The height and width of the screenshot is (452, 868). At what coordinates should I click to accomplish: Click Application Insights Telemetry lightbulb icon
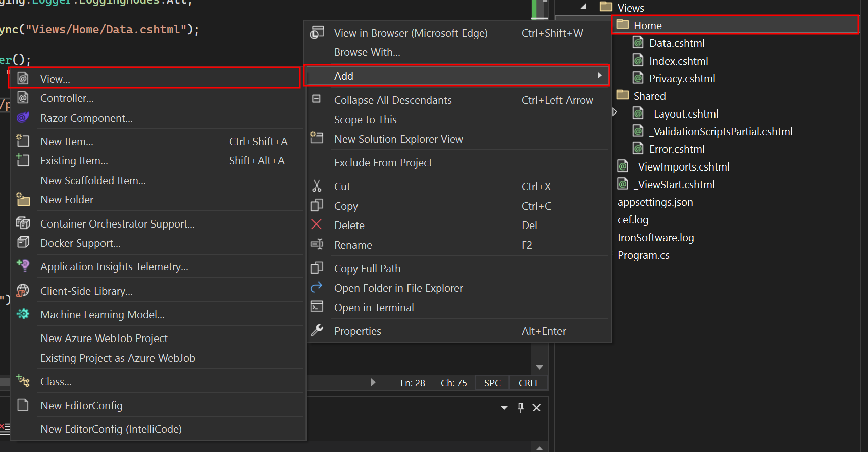click(23, 266)
